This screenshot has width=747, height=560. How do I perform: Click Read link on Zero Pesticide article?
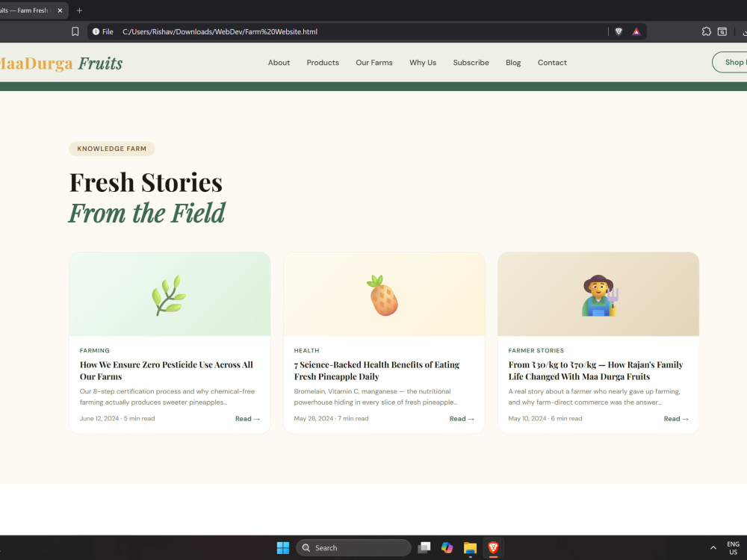[247, 419]
